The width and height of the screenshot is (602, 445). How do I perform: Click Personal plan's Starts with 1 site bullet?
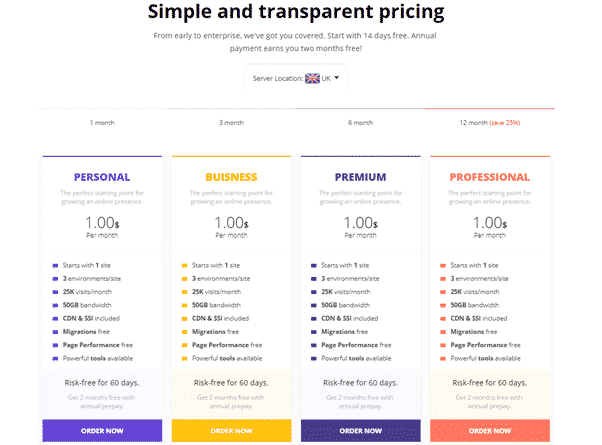click(56, 265)
